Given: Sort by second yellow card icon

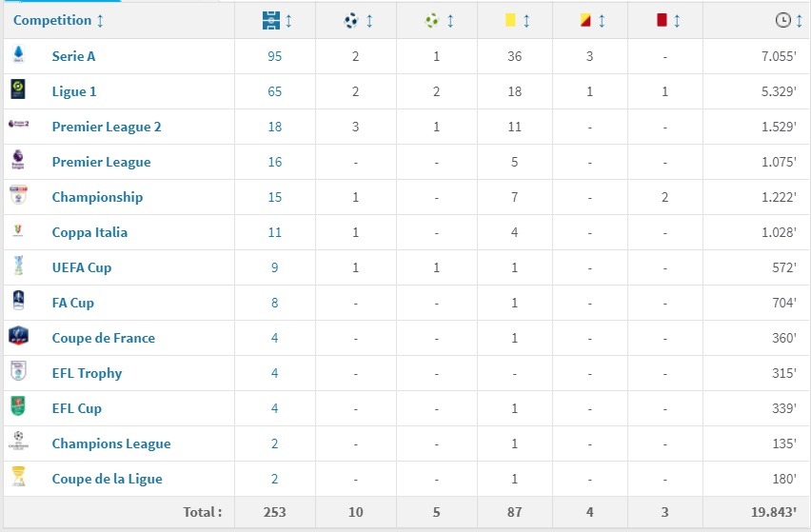Looking at the screenshot, I should 585,20.
